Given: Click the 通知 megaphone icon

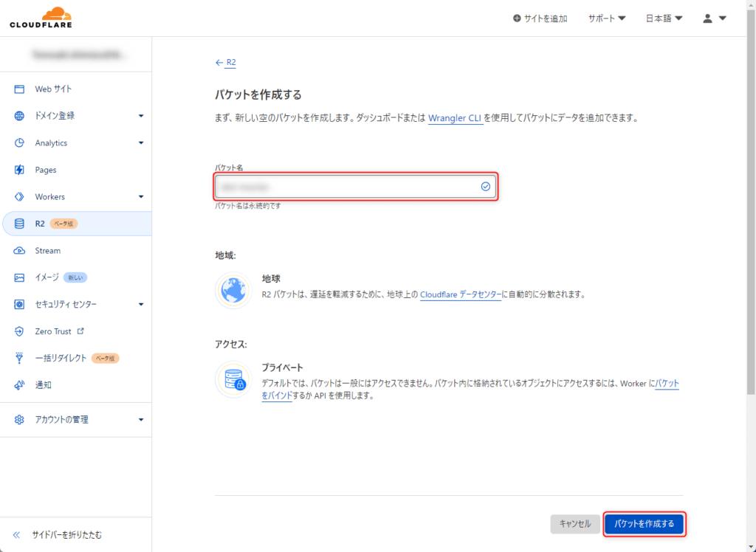Looking at the screenshot, I should click(x=19, y=385).
